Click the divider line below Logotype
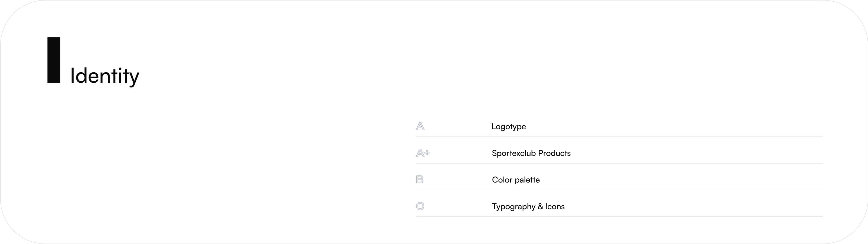This screenshot has height=244, width=868. click(619, 137)
